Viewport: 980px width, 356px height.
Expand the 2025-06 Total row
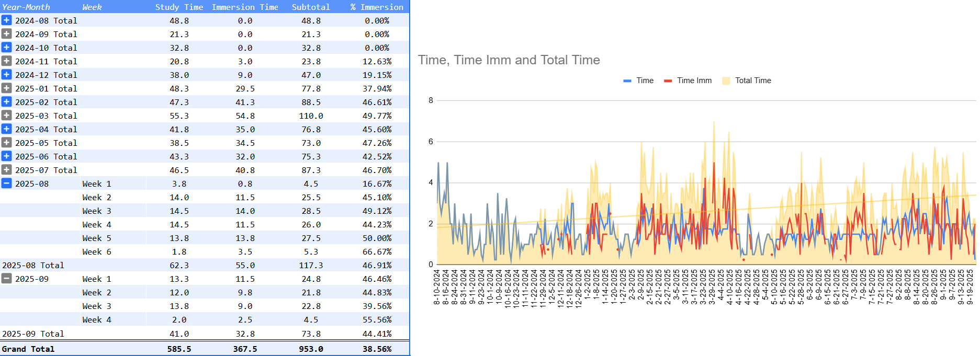click(x=6, y=156)
